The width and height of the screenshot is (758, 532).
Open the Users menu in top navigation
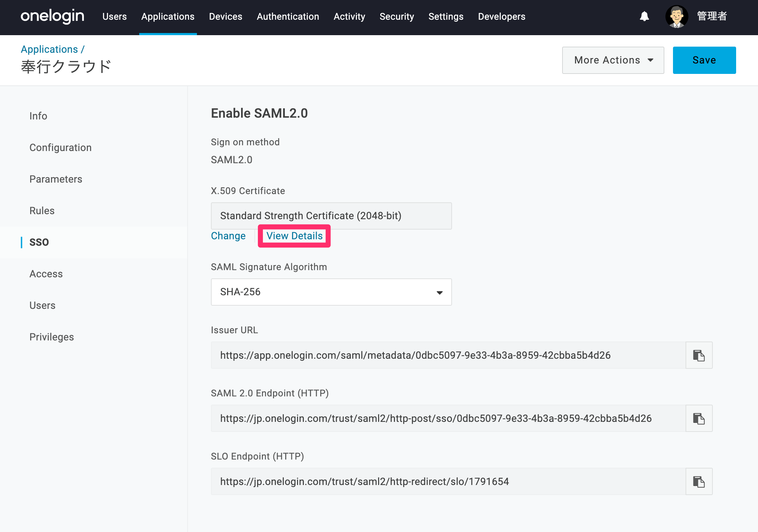point(114,17)
